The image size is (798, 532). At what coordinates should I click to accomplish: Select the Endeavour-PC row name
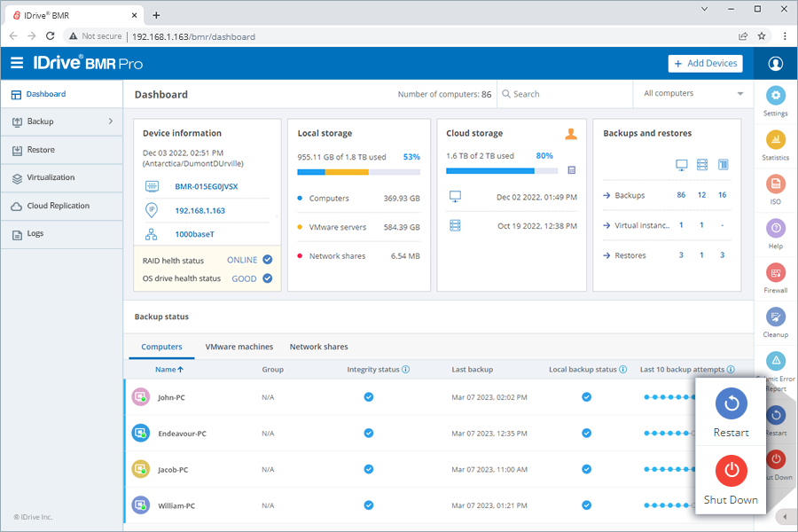(x=182, y=434)
